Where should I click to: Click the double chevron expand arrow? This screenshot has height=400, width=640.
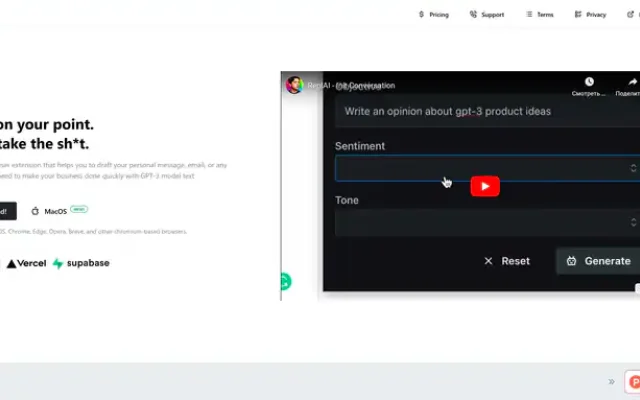point(611,382)
